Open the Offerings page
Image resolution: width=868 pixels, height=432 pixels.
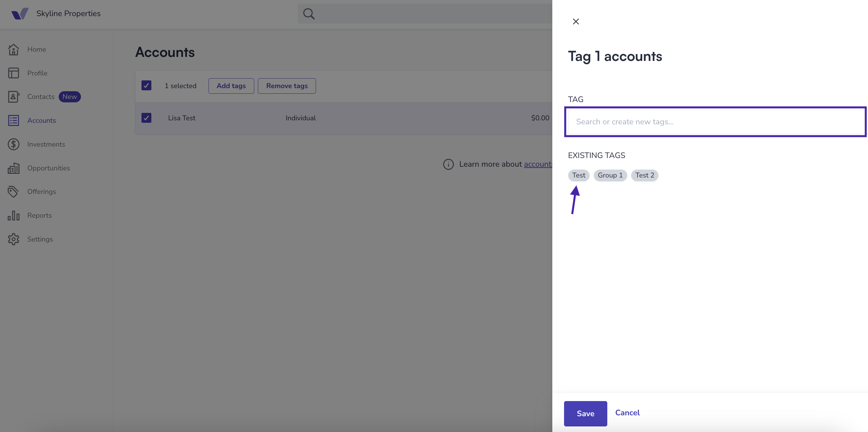tap(41, 191)
